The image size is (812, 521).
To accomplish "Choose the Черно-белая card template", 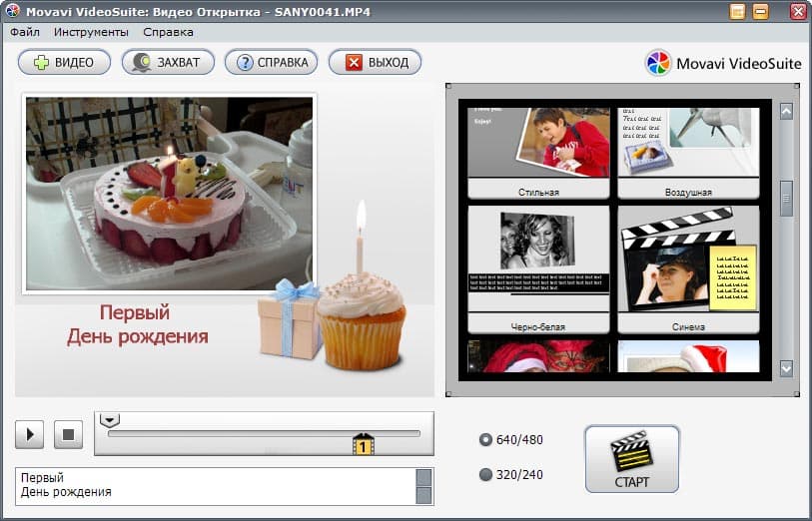I will coord(538,269).
